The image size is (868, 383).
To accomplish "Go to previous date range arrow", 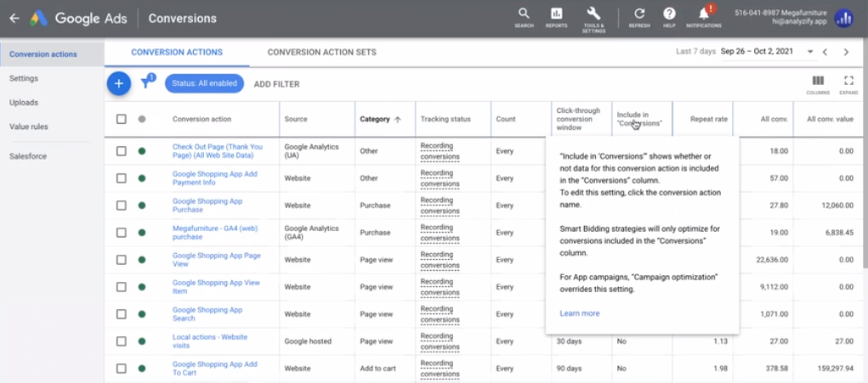I will 825,52.
